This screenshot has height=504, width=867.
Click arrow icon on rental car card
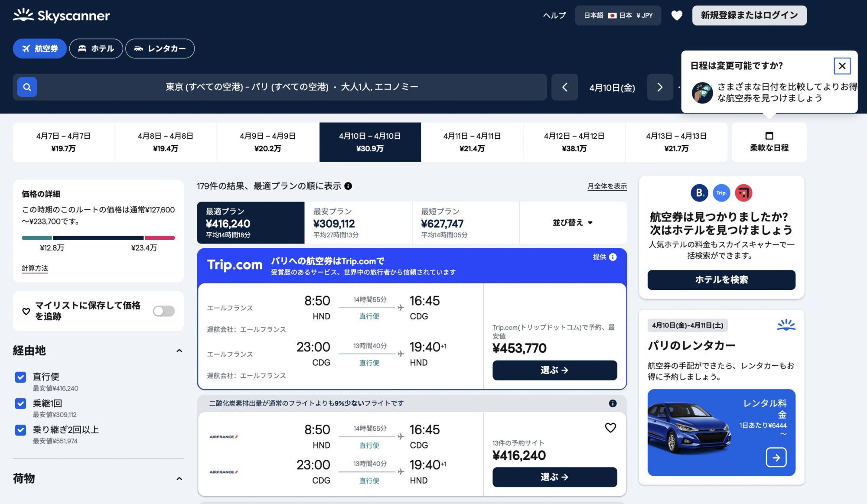pyautogui.click(x=776, y=457)
